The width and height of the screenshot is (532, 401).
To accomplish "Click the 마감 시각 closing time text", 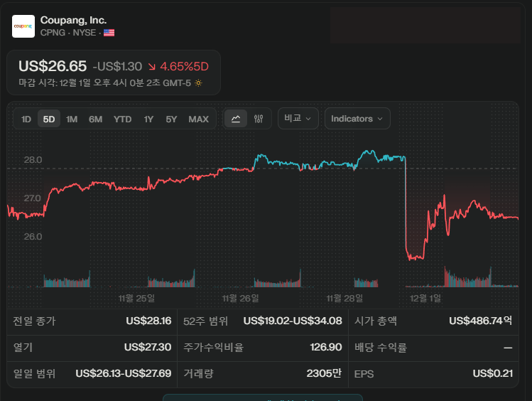I will coord(104,83).
